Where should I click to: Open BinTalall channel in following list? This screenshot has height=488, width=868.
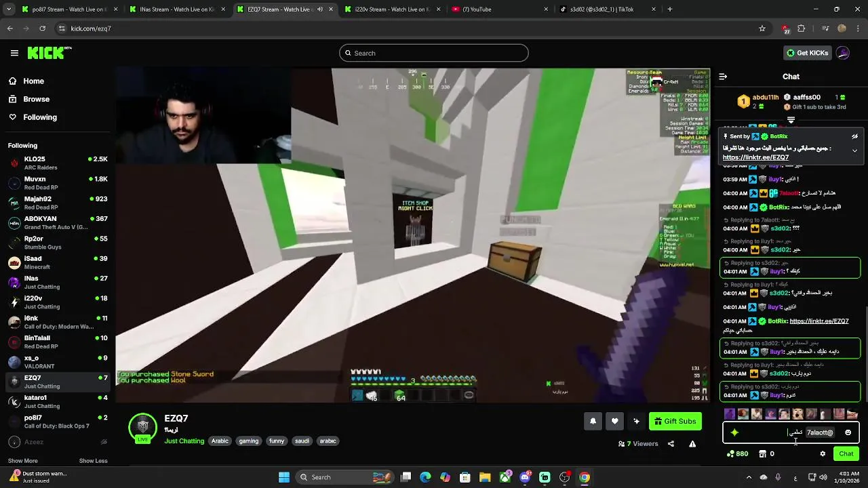pos(58,342)
